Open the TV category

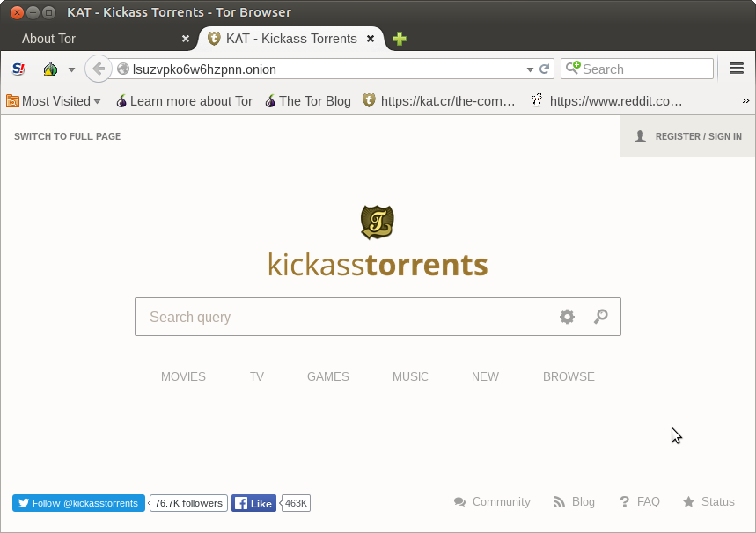coord(257,376)
